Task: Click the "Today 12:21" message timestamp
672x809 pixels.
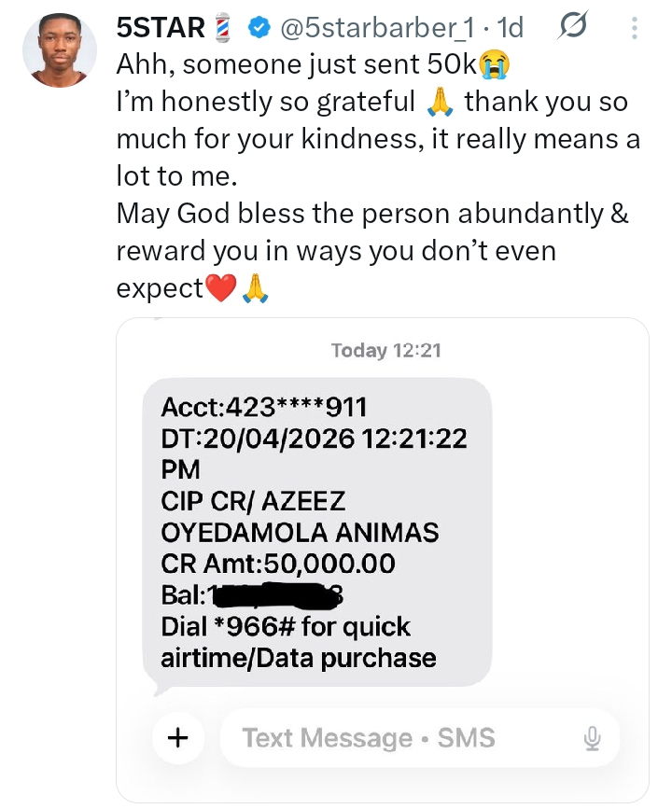Action: 385,351
